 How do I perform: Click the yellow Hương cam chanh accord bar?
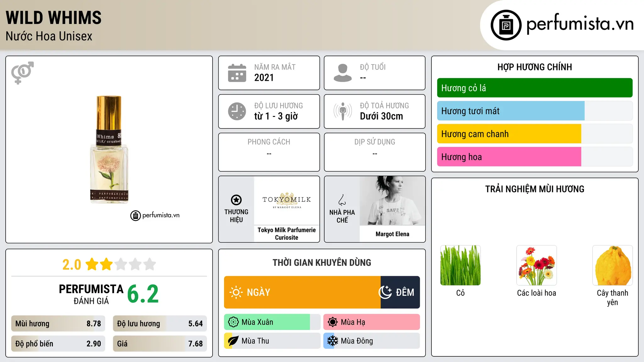tap(535, 134)
